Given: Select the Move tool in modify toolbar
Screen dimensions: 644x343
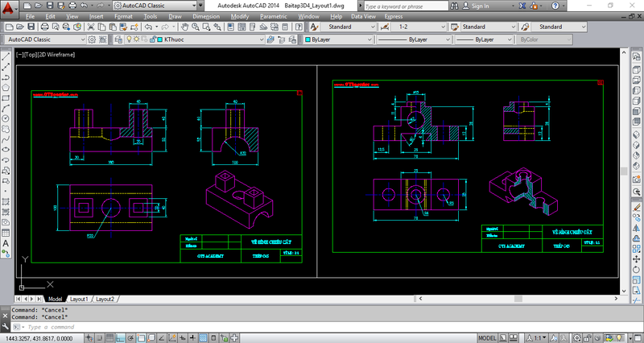Looking at the screenshot, I should 636,259.
